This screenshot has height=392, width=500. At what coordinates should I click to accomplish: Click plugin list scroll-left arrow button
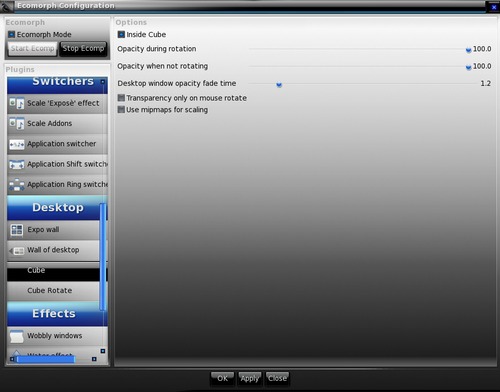click(12, 359)
